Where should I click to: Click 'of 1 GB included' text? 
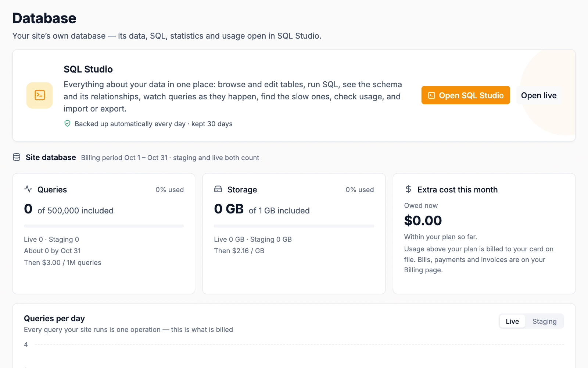(x=279, y=210)
